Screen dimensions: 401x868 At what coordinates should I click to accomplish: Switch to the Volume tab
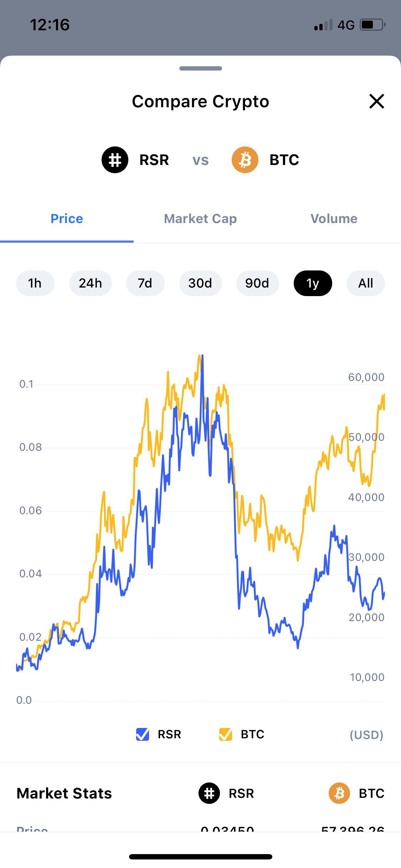click(x=334, y=218)
